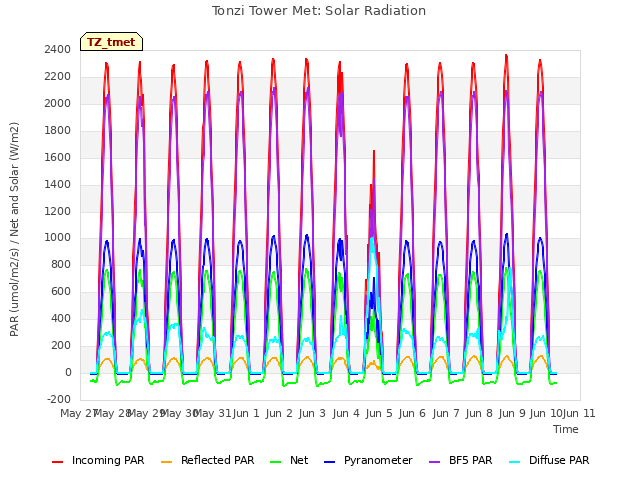Viewport: 640px width, 480px height.
Task: Click the 1200 y-axis tick label
Action: tap(58, 211)
